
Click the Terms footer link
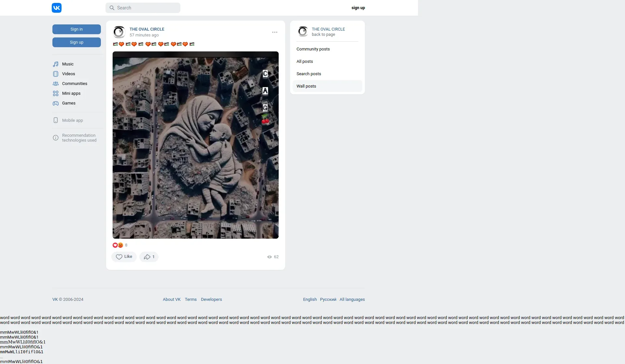pos(191,300)
